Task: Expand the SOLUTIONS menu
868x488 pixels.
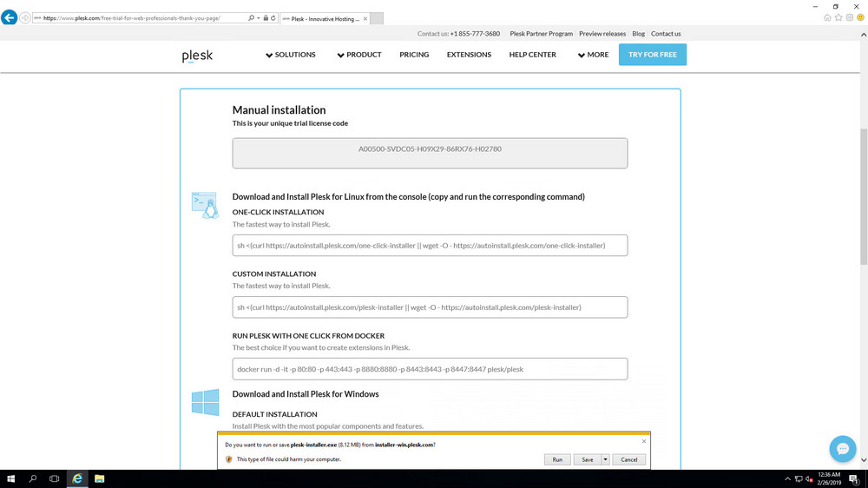Action: coord(291,55)
